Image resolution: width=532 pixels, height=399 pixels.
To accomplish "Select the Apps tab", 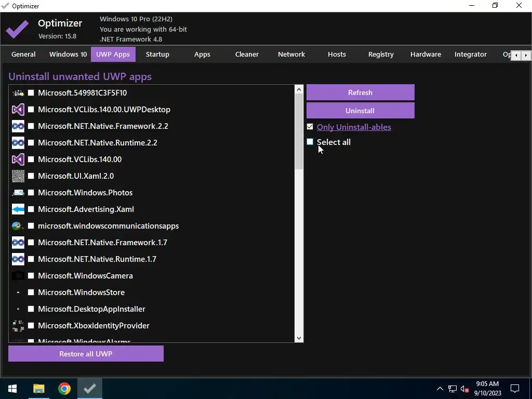I will click(x=202, y=54).
